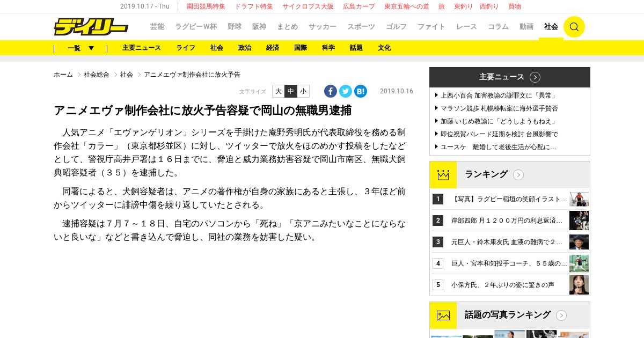Viewport: 644px width, 338px height.
Task: Select the 社会 main tab
Action: 551,27
